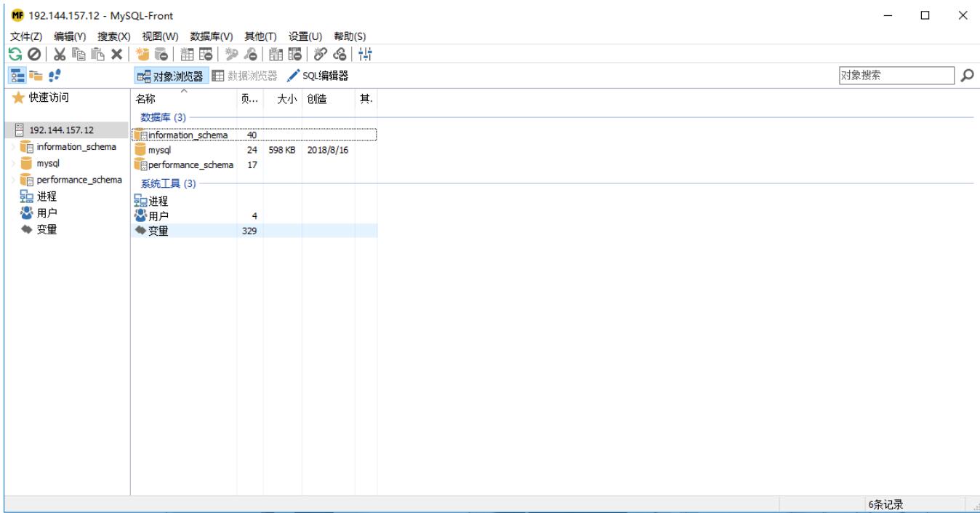This screenshot has width=980, height=513.
Task: Open the SQL编辑器 tab
Action: (317, 76)
